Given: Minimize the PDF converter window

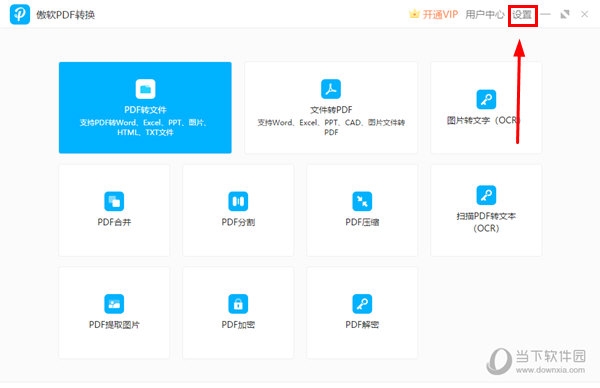Looking at the screenshot, I should click(546, 15).
